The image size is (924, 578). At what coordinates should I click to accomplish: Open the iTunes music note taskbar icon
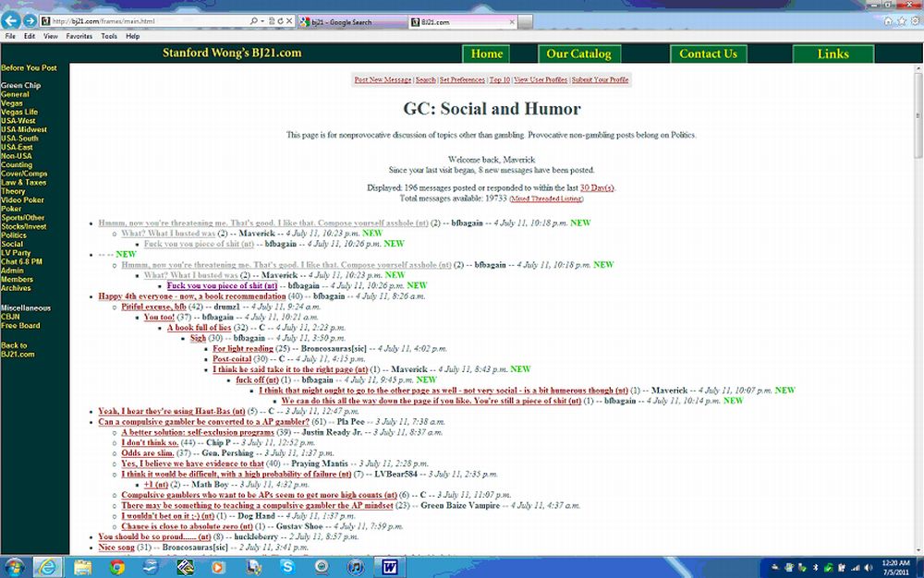coord(356,567)
